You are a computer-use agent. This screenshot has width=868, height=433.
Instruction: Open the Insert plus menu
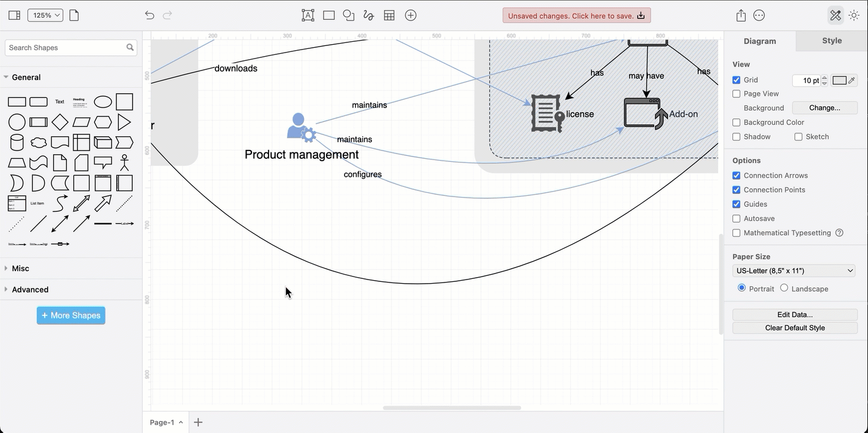tap(410, 15)
